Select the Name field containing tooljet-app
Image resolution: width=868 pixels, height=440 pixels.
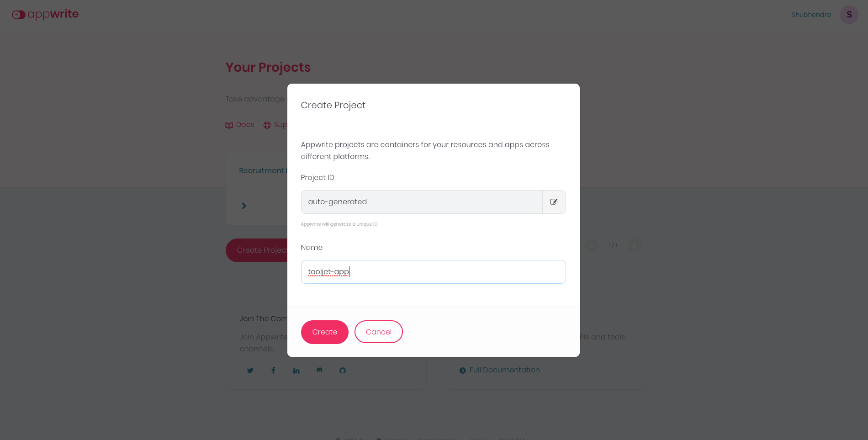(x=433, y=271)
